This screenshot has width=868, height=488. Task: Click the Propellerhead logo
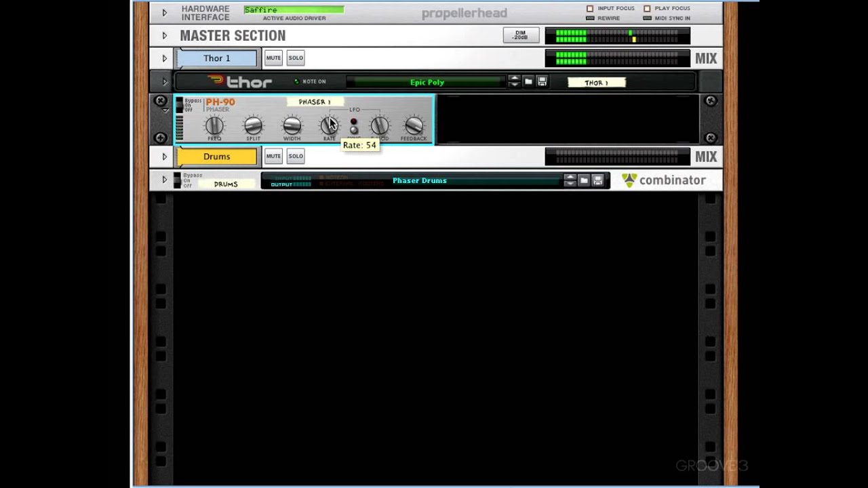pyautogui.click(x=464, y=14)
